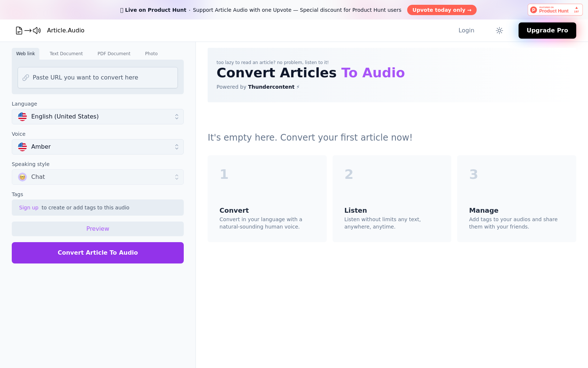The width and height of the screenshot is (588, 368).
Task: Click the Product Hunt featured badge
Action: (x=555, y=10)
